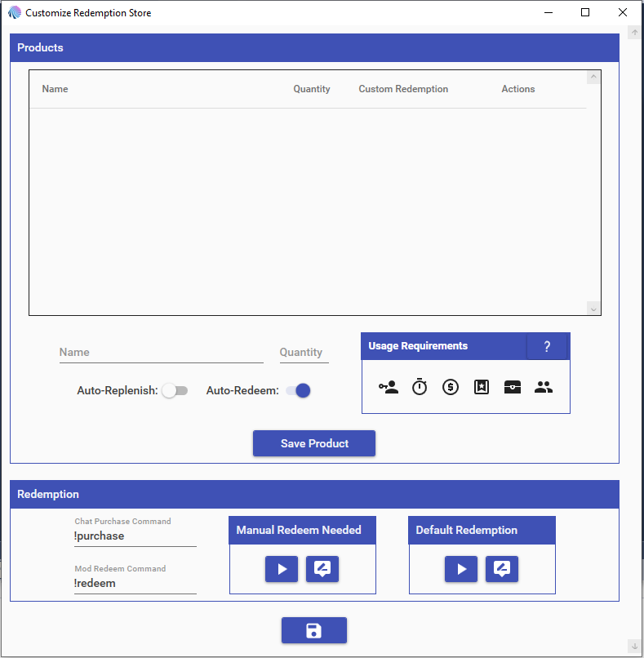Edit the Default Redemption command

pyautogui.click(x=502, y=569)
